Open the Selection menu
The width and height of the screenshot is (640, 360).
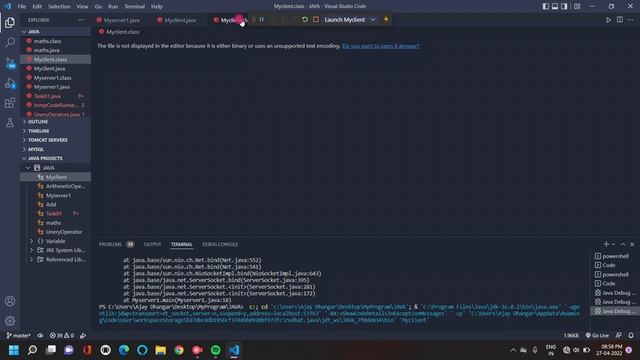point(59,7)
